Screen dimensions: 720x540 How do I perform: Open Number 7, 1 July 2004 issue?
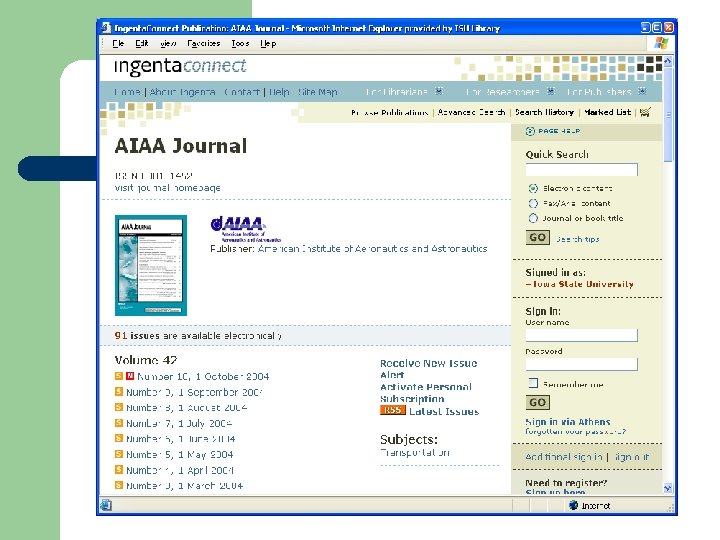pyautogui.click(x=179, y=423)
